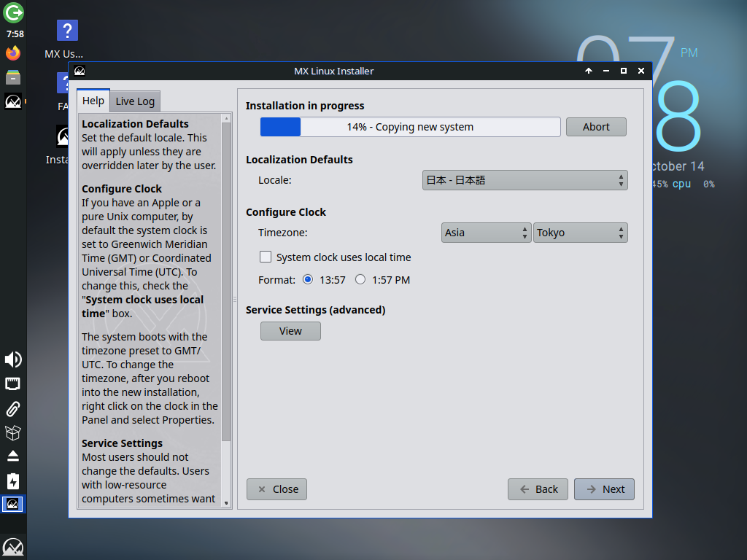Select the 13:57 24-hour format
The height and width of the screenshot is (560, 747).
click(308, 279)
